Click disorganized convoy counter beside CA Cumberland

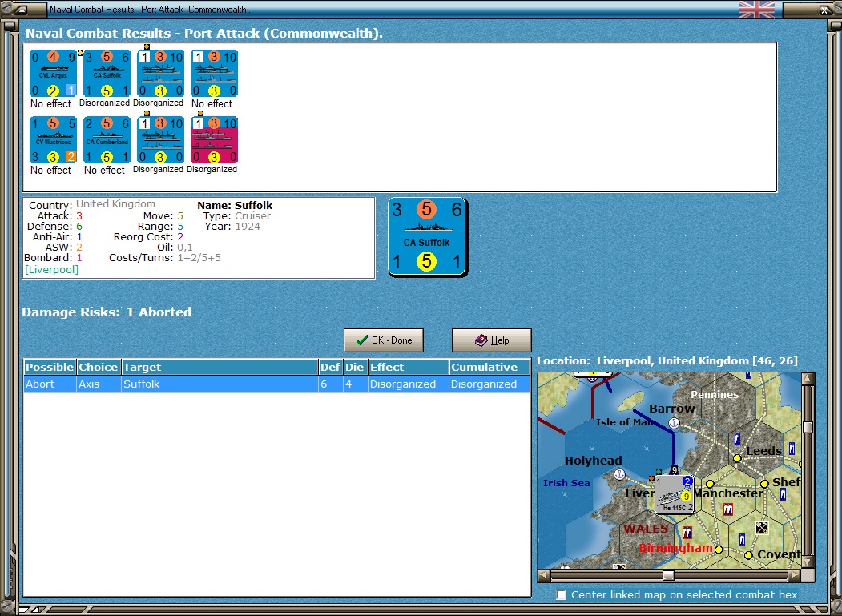[160, 139]
